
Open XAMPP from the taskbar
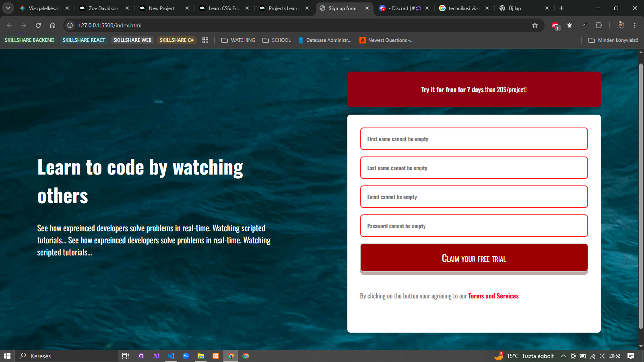click(216, 356)
